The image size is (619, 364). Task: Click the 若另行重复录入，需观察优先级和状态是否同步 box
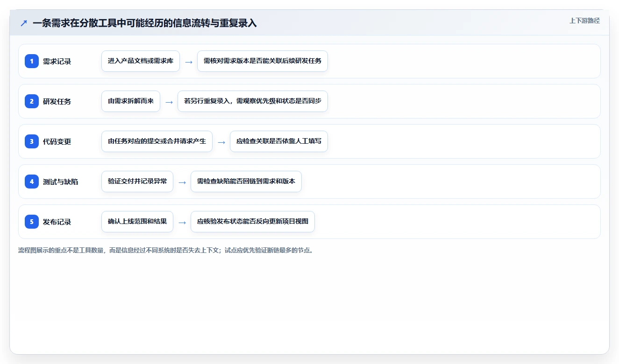[x=253, y=101]
